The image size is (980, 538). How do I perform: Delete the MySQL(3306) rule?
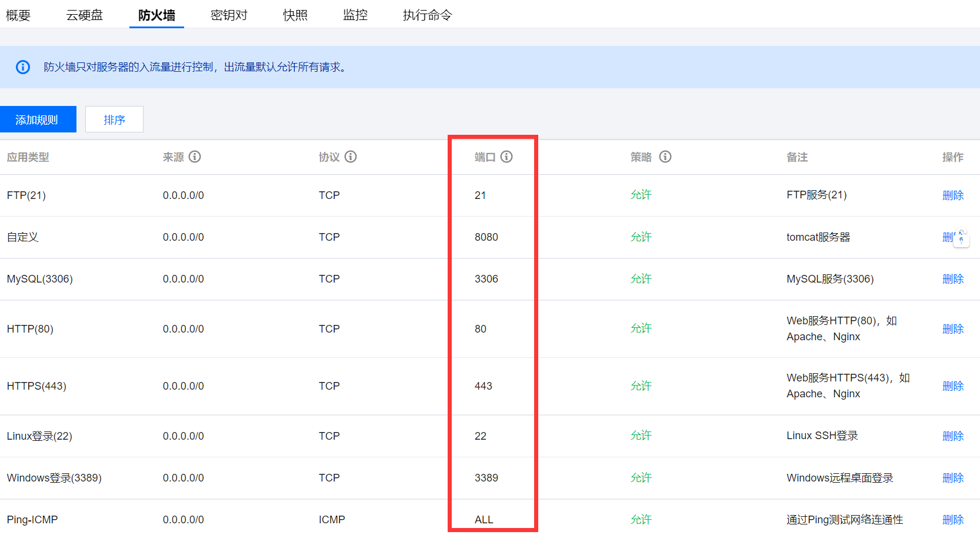953,279
